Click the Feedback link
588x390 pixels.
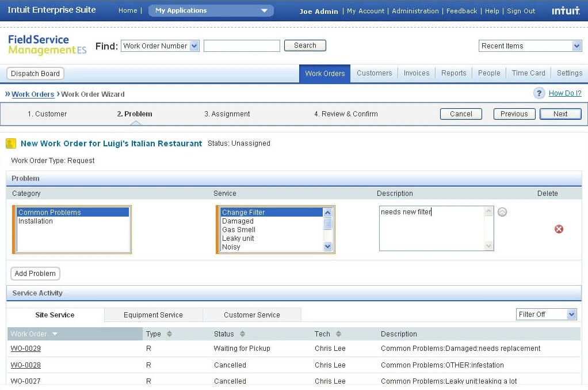coord(461,12)
